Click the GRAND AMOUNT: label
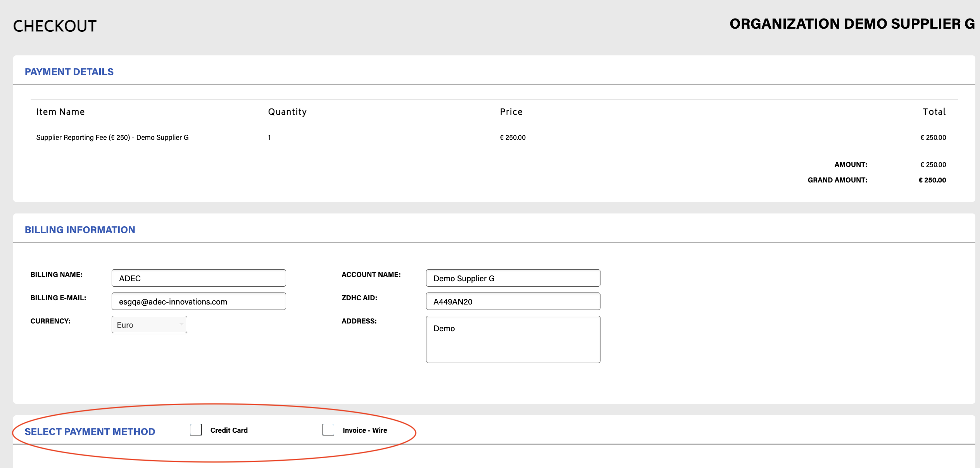This screenshot has width=980, height=468. 838,180
